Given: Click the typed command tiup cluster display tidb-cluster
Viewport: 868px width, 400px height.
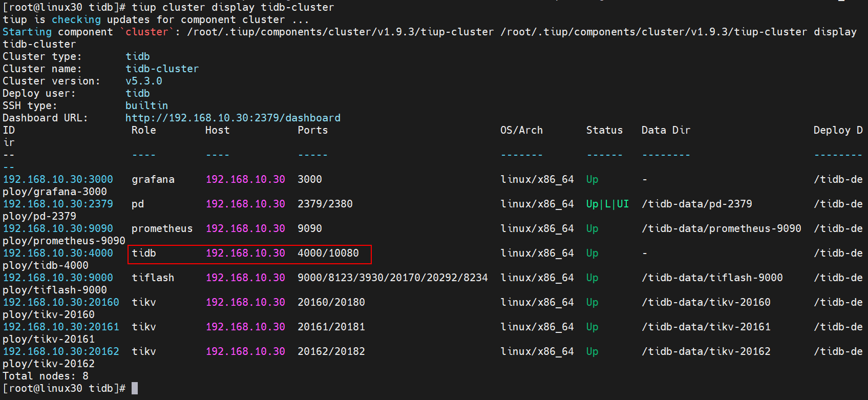Looking at the screenshot, I should coord(233,7).
